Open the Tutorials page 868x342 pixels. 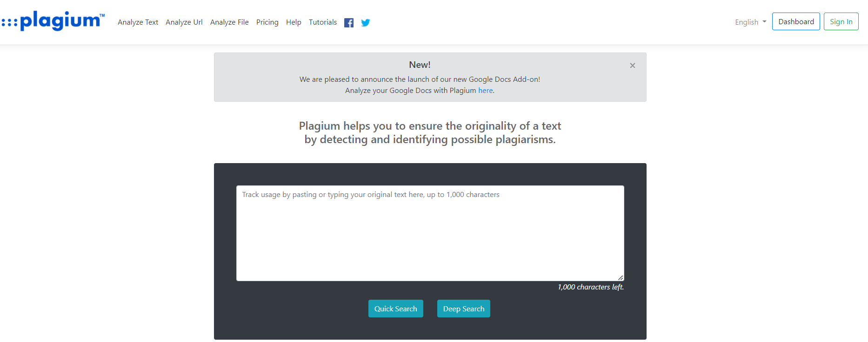[322, 22]
